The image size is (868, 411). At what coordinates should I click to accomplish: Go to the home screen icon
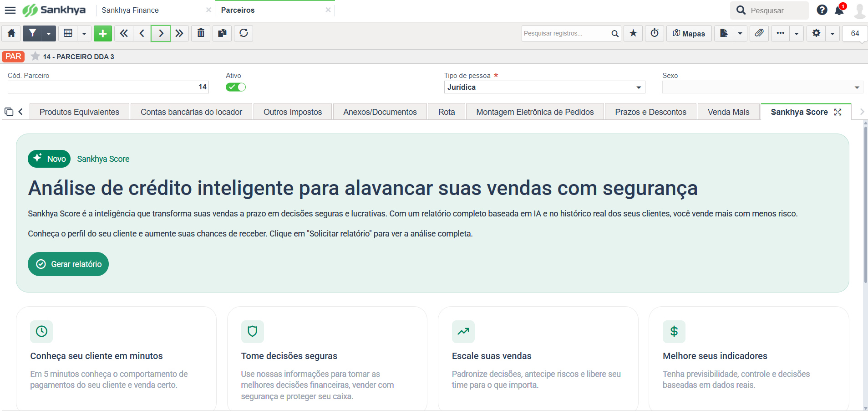point(11,33)
